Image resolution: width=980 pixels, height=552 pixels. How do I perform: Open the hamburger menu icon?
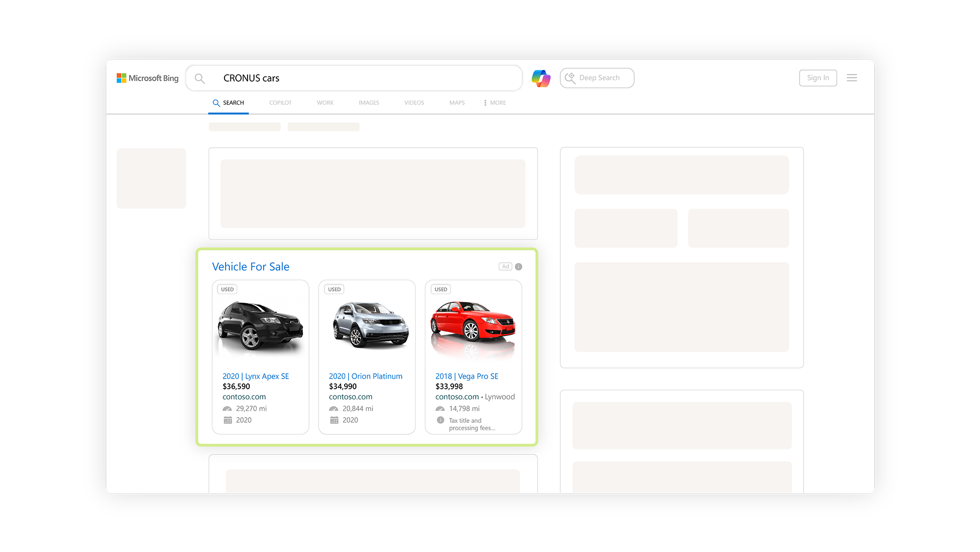point(851,78)
